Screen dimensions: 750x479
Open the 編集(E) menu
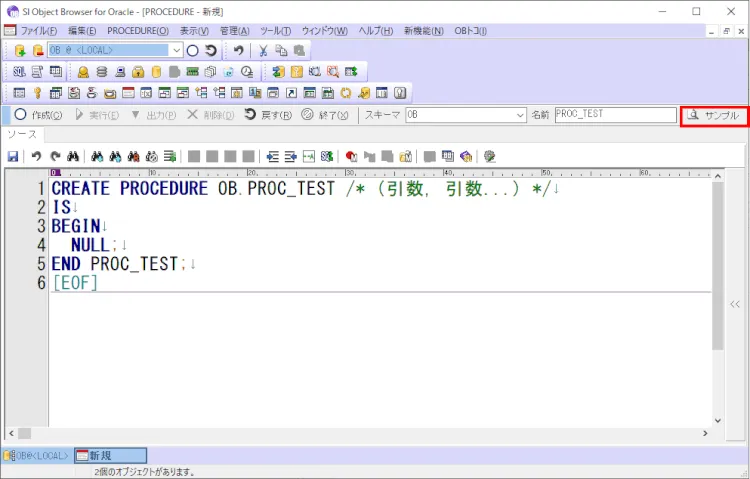click(x=82, y=31)
